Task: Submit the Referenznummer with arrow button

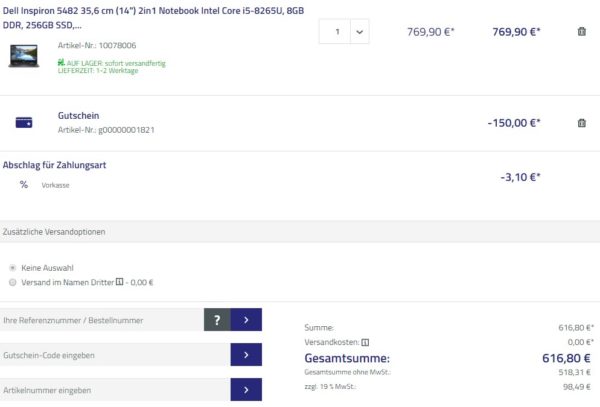Action: point(246,320)
